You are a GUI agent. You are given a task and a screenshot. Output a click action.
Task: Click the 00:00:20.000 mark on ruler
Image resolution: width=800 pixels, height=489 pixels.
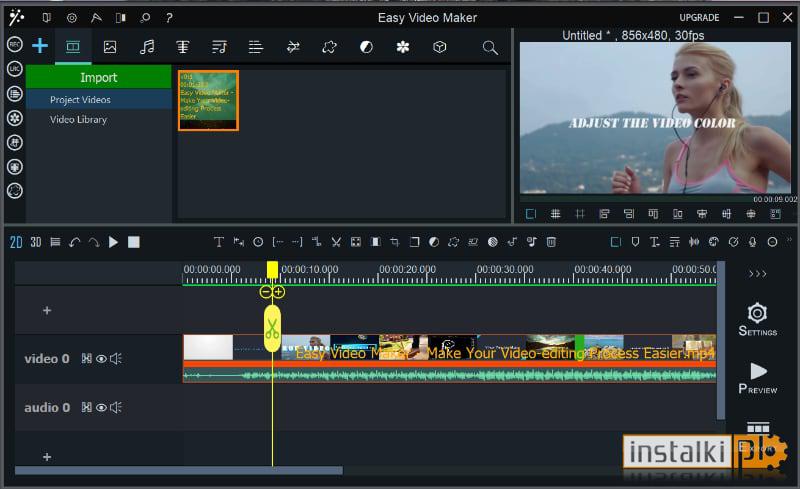(407, 269)
